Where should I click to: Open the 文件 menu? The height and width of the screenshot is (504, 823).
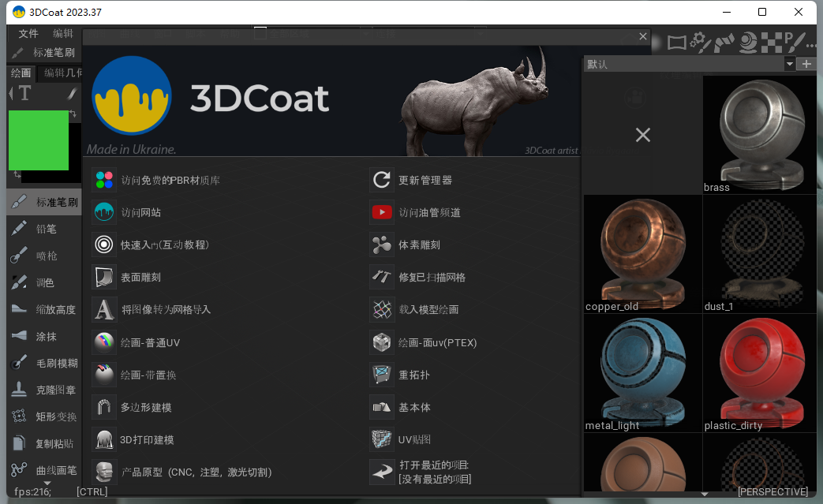[x=28, y=34]
